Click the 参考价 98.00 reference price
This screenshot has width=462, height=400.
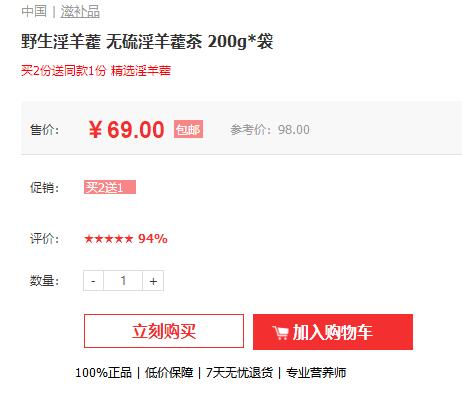[x=270, y=130]
